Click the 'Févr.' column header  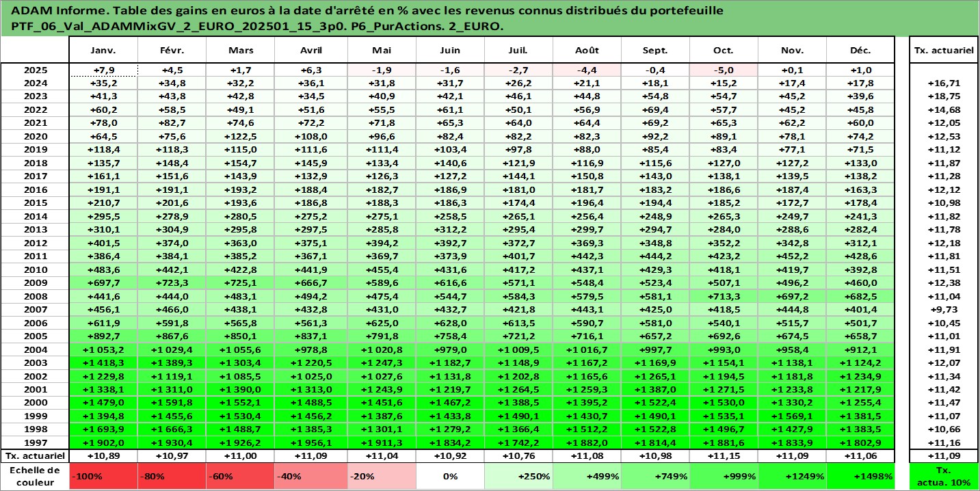click(x=172, y=51)
